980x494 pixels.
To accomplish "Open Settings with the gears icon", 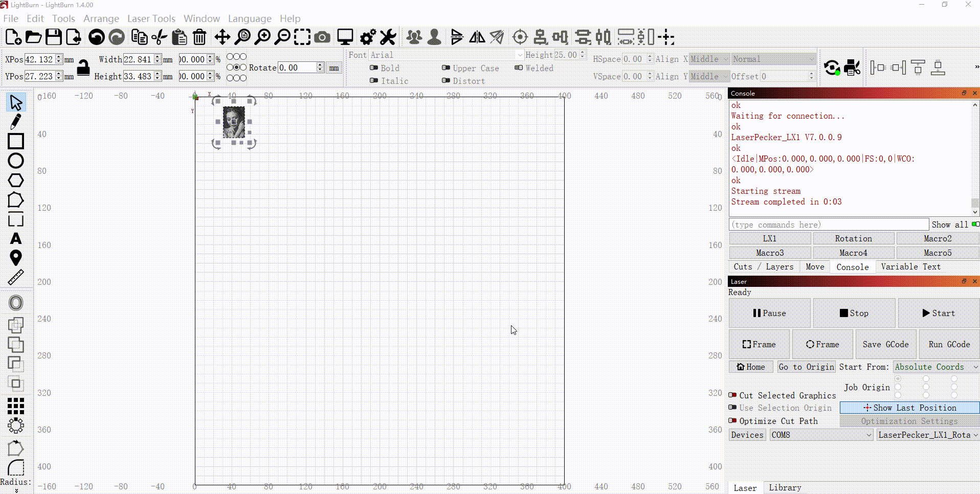I will 368,37.
